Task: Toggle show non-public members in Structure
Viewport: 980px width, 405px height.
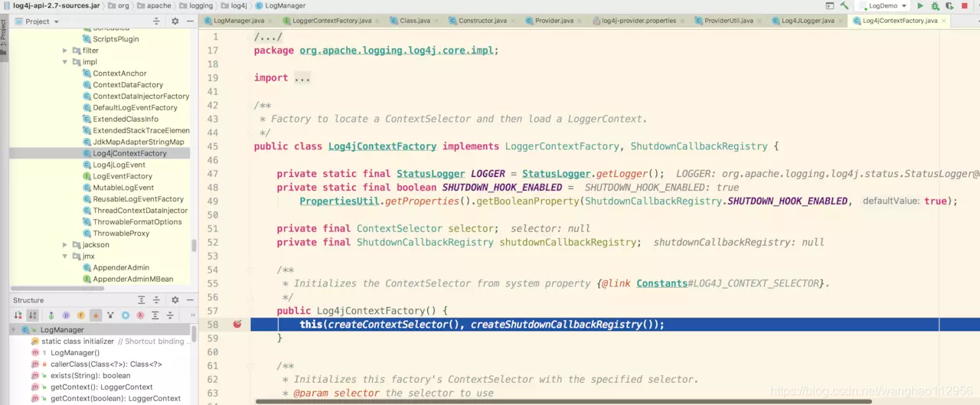Action: (x=96, y=315)
